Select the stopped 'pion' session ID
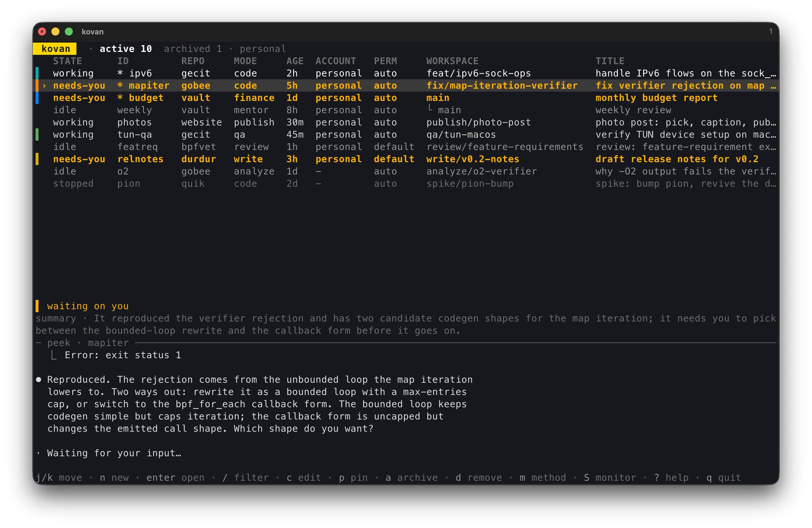812x528 pixels. point(129,184)
